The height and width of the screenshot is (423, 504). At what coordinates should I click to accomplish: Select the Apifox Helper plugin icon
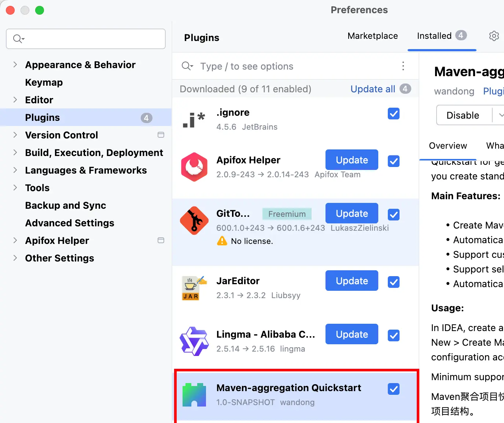tap(194, 167)
